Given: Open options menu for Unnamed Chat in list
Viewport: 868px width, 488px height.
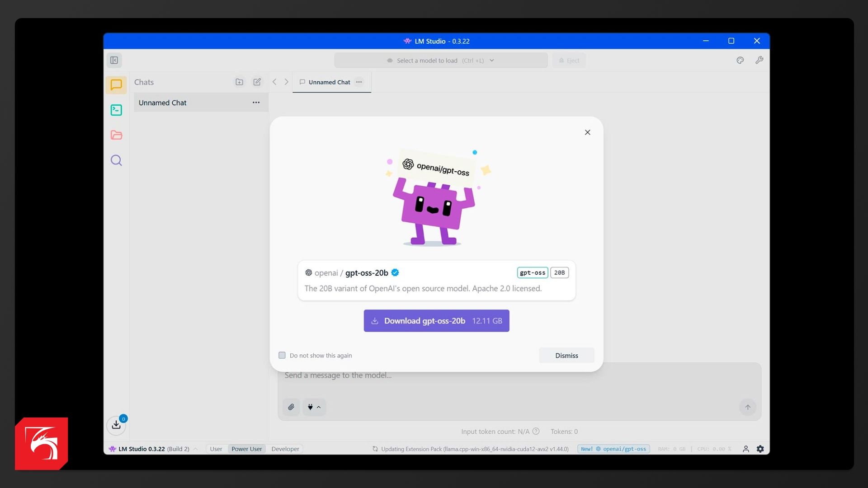Looking at the screenshot, I should 256,103.
